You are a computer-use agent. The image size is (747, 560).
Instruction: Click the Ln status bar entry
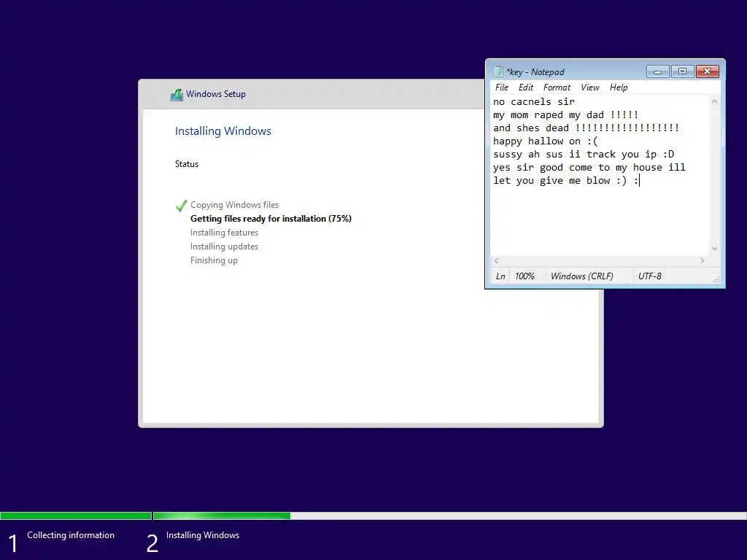coord(500,276)
